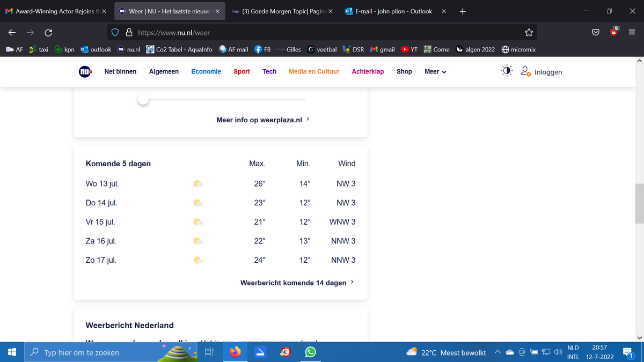
Task: Open the gmail bookmark
Action: [x=383, y=49]
